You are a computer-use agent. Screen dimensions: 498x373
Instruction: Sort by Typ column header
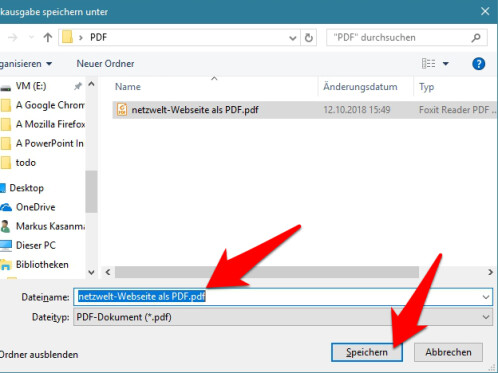426,87
